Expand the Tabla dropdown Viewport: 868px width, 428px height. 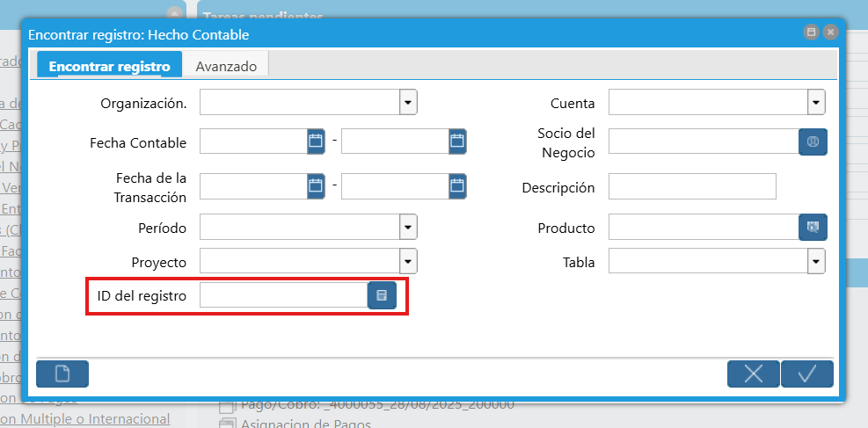816,261
